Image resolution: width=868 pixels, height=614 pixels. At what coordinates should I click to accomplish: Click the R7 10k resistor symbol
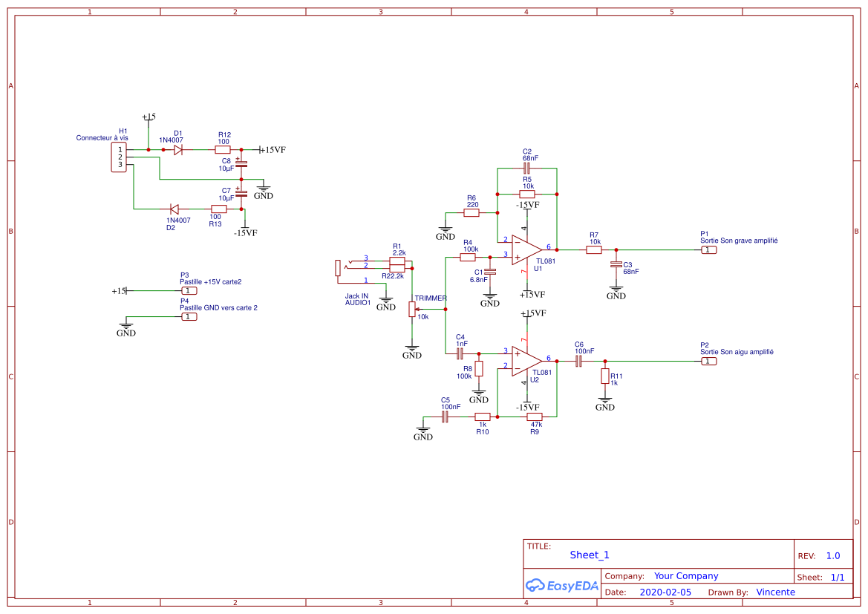point(594,250)
